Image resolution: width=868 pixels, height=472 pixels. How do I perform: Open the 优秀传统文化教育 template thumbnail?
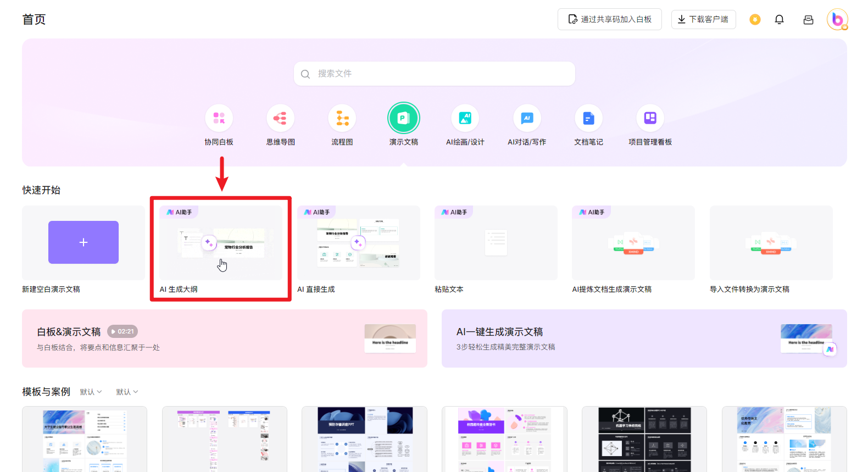pos(784,439)
